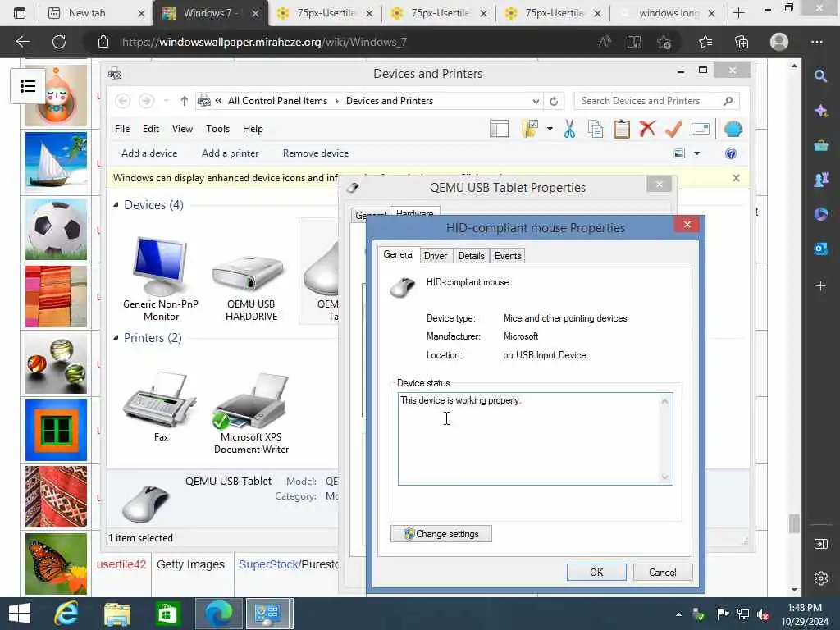Open the address bar history dropdown

[x=535, y=101]
